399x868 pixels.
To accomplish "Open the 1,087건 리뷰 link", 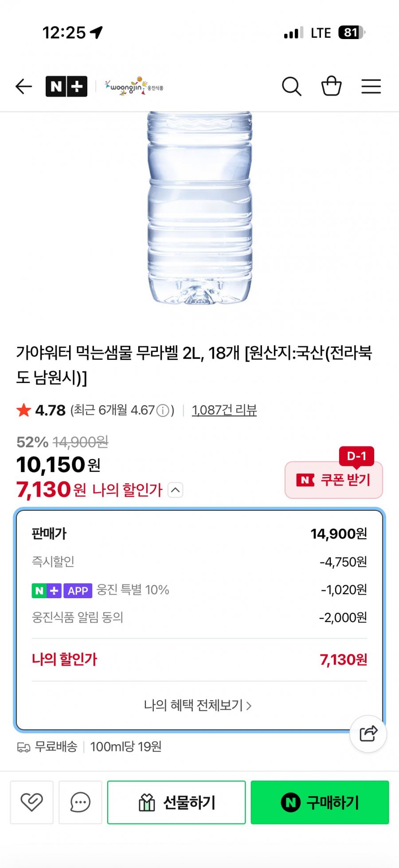I will (224, 410).
